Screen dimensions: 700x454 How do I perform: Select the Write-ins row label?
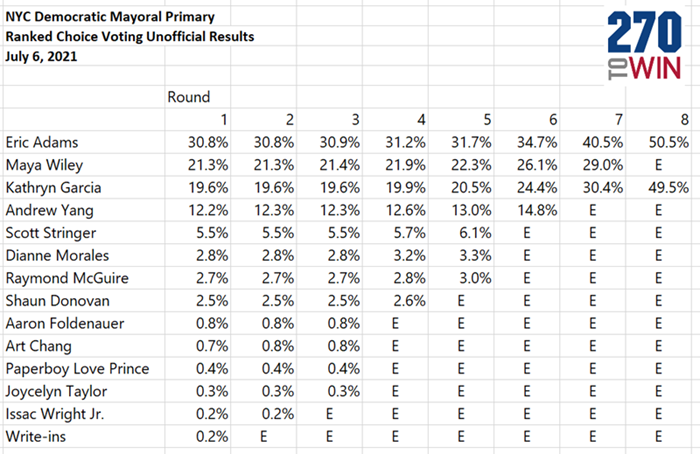36,437
